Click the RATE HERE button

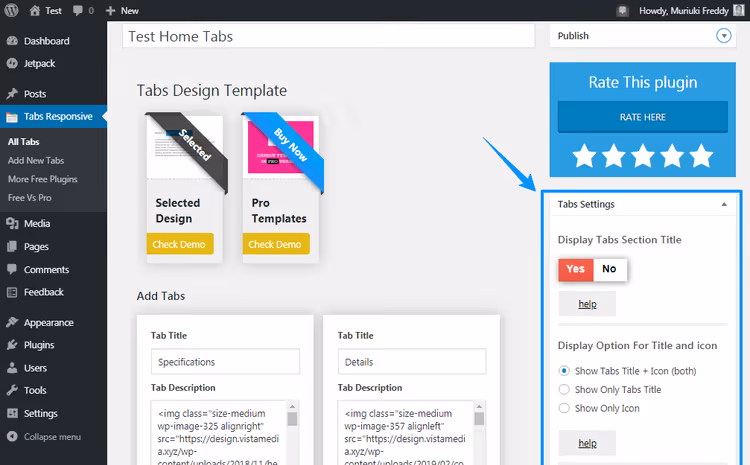coord(643,117)
